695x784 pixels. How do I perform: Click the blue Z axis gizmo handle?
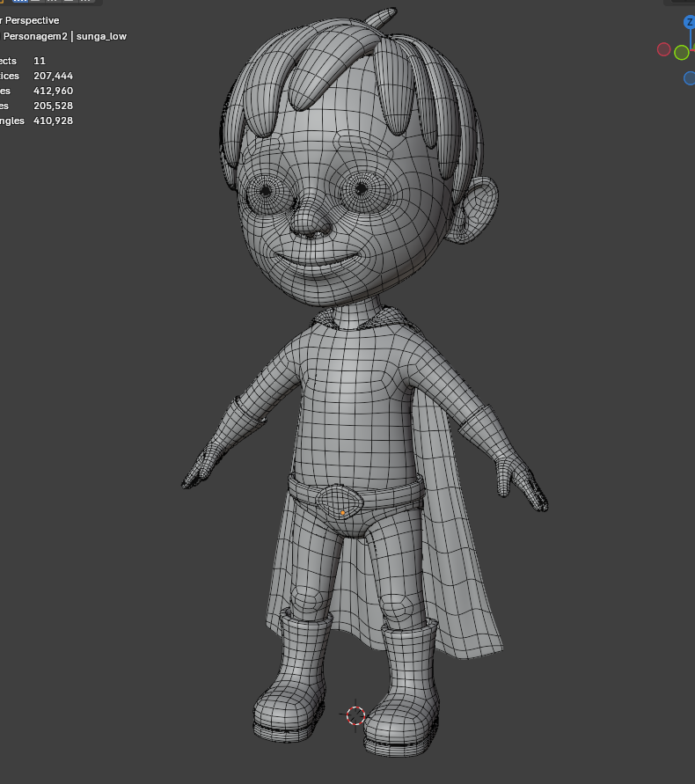coord(690,22)
